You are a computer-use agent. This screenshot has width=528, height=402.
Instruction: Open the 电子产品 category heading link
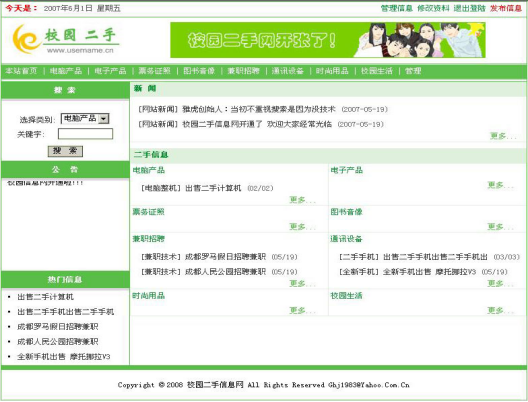click(346, 170)
